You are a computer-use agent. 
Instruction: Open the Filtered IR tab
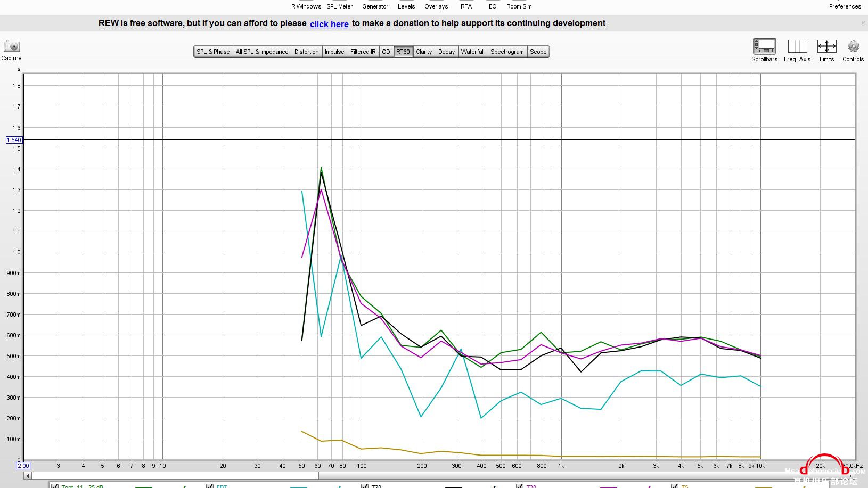[363, 52]
